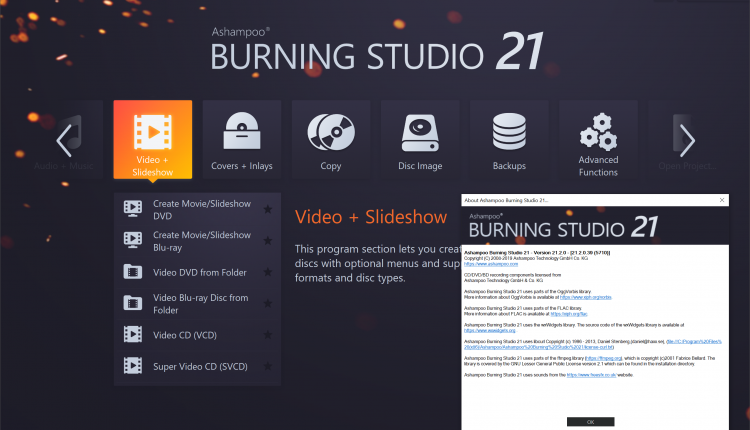
Task: Open the Disc Image tile
Action: tap(420, 139)
